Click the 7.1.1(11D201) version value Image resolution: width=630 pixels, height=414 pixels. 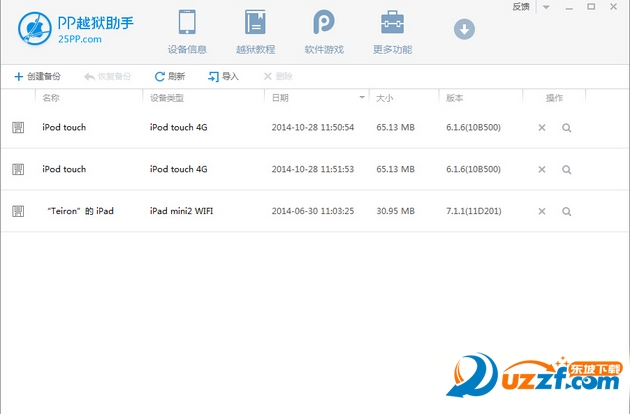474,211
